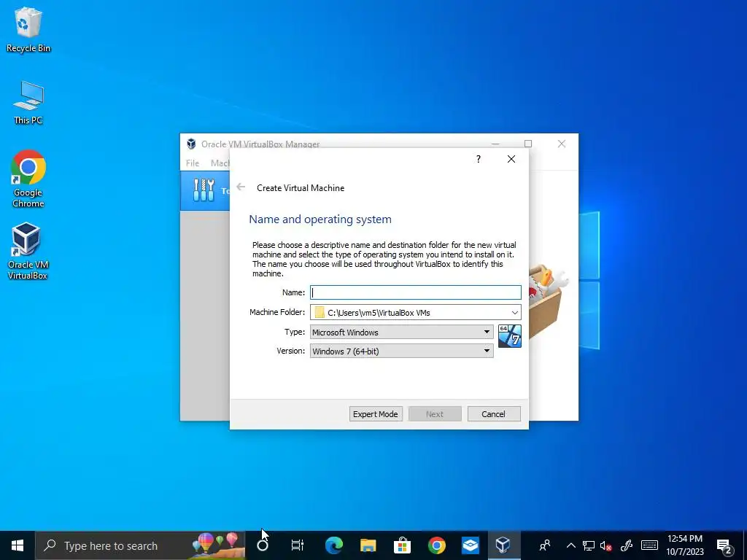Click the Windows 7 64-bit OS icon
The width and height of the screenshot is (747, 560).
coord(510,336)
